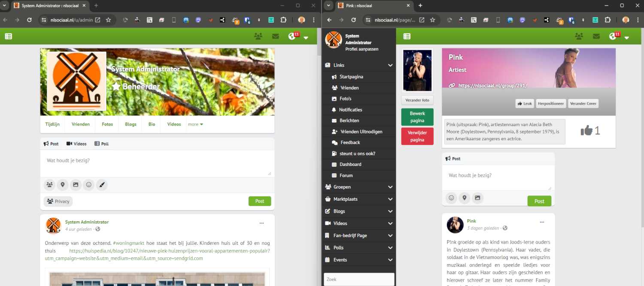Open the 'more' dropdown in profile tabs

[x=195, y=124]
